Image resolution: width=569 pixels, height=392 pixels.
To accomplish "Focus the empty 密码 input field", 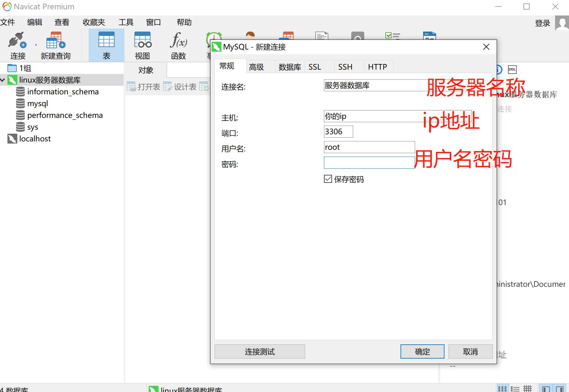I will (369, 162).
